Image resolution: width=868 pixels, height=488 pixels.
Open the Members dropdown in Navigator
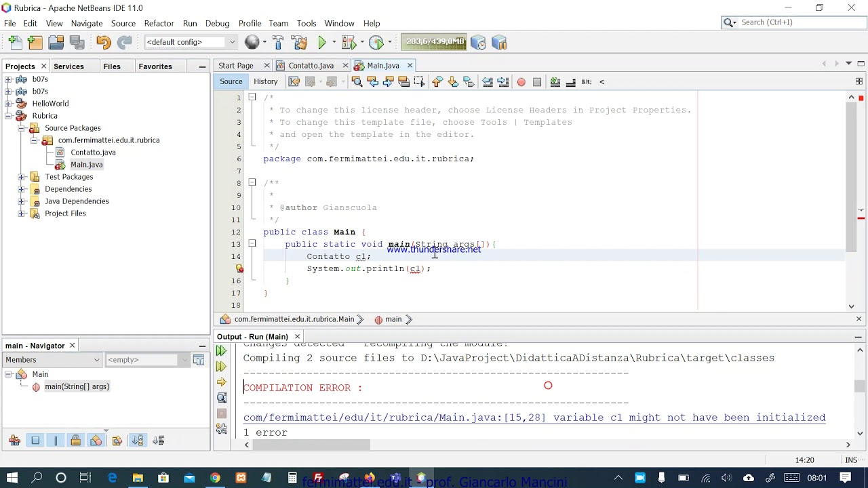(x=52, y=360)
